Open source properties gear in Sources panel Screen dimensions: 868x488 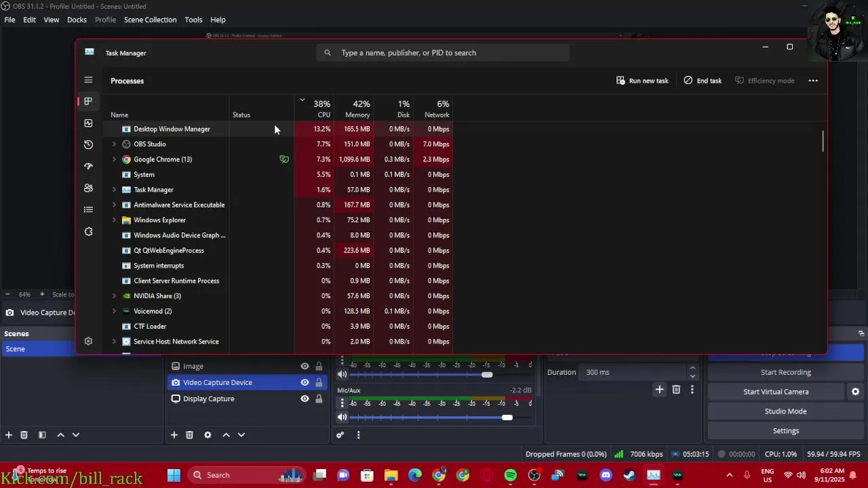[208, 435]
